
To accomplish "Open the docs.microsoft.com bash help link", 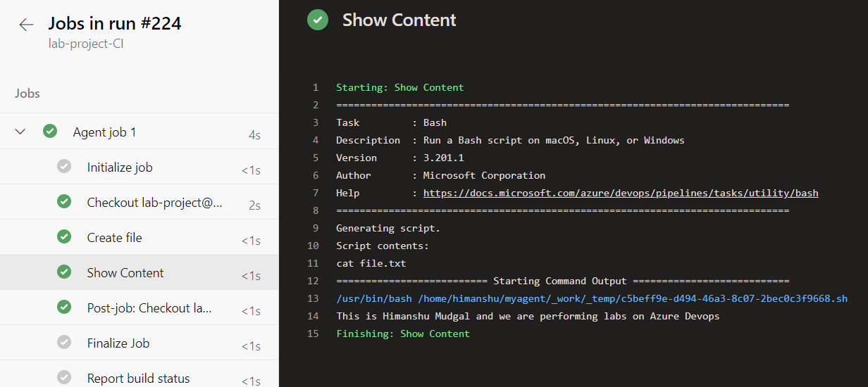I will pos(621,193).
